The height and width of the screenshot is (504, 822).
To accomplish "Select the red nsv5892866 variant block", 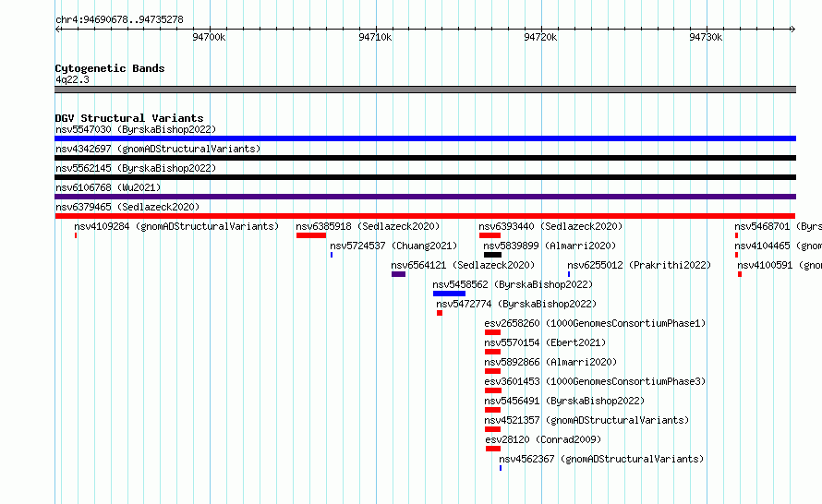I will [x=493, y=371].
